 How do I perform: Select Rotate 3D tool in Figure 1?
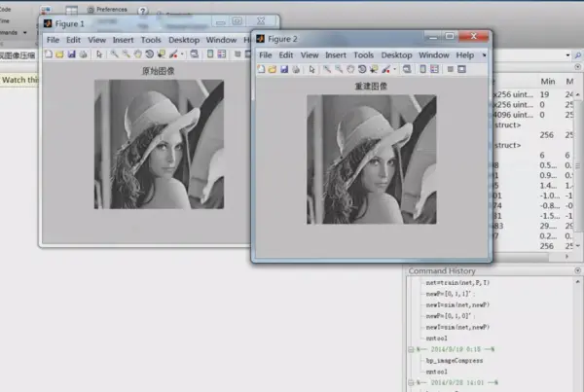point(149,53)
